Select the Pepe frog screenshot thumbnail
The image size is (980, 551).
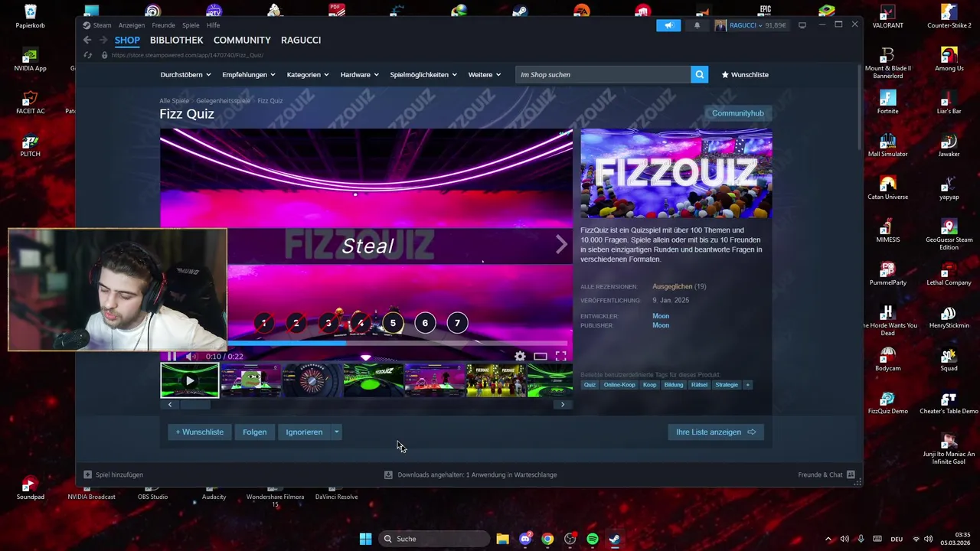(x=251, y=380)
